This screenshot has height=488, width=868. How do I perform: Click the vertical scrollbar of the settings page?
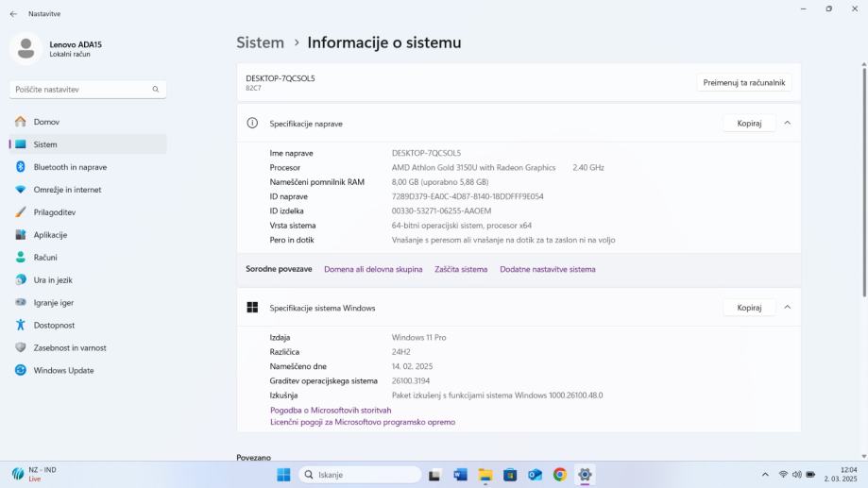pos(863,182)
